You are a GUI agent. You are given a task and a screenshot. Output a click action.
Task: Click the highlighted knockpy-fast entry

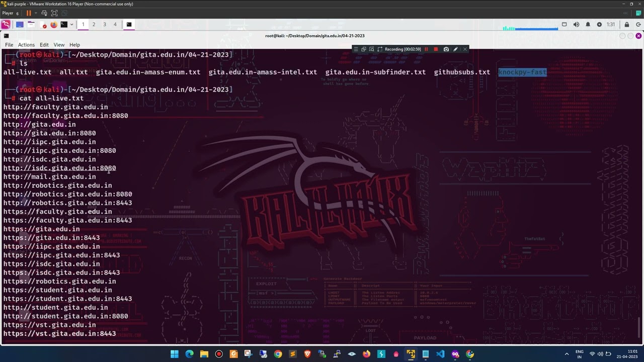point(522,72)
